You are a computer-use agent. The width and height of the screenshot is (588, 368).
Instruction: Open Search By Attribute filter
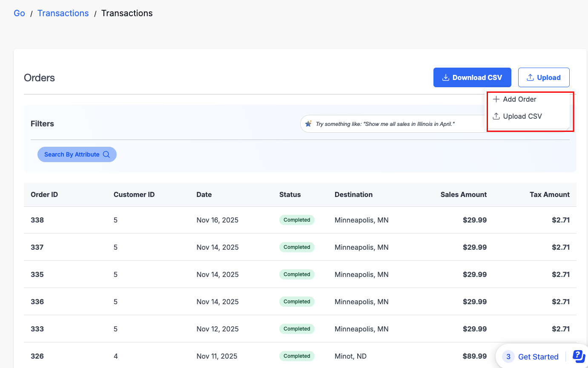[77, 154]
